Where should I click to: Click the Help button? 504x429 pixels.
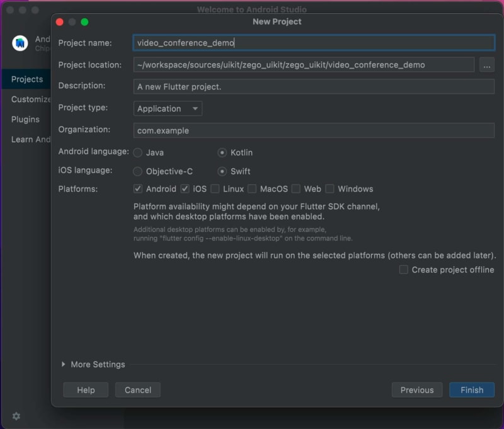tap(86, 390)
